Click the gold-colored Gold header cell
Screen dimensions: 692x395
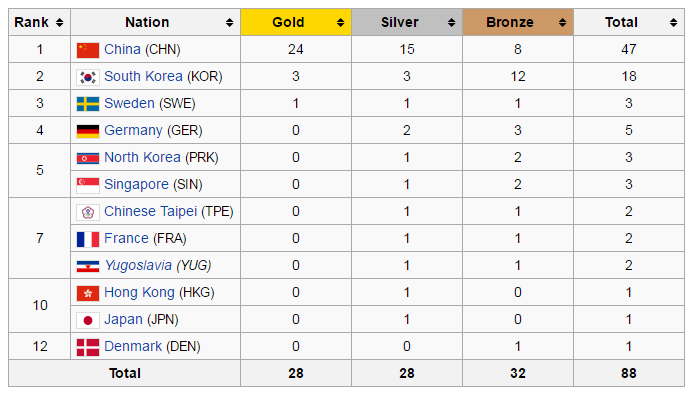[x=296, y=22]
